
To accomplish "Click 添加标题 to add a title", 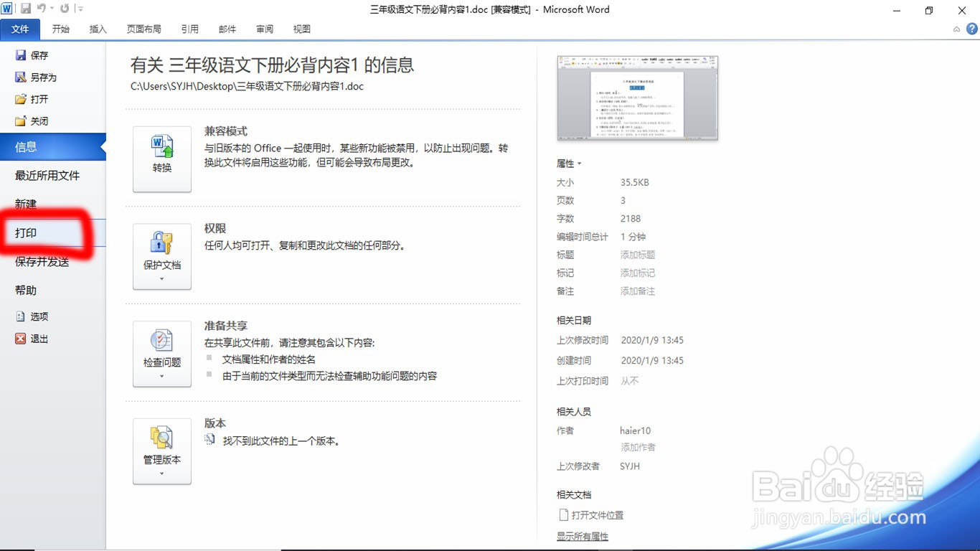I will (x=637, y=254).
